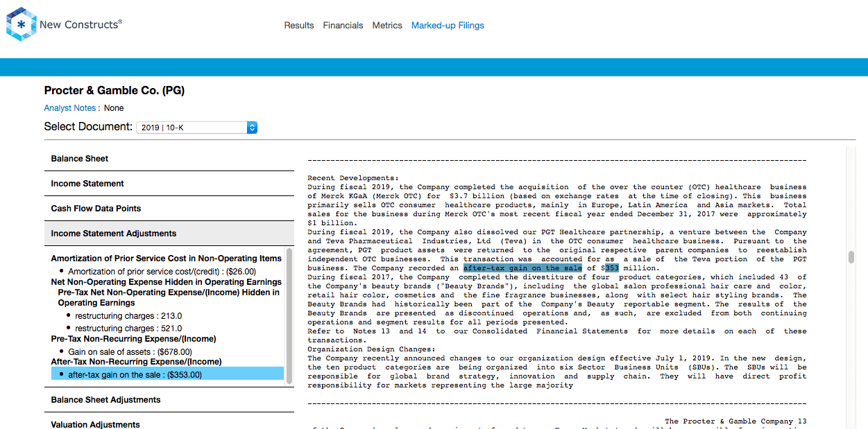Click 'After-Tax Non-Recurring Expense/(Income)' heading
Image resolution: width=868 pixels, height=429 pixels.
click(137, 362)
